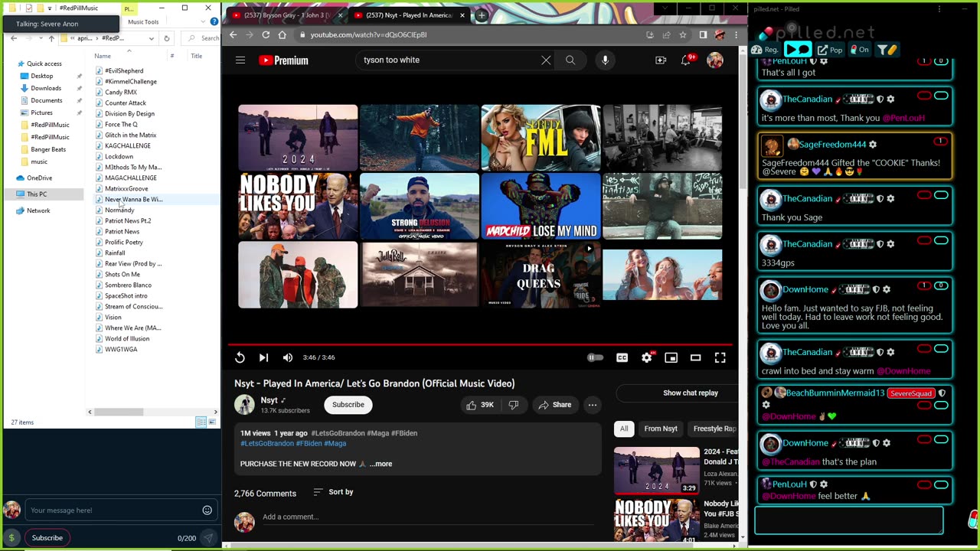Open a new Chrome tab

tap(482, 15)
